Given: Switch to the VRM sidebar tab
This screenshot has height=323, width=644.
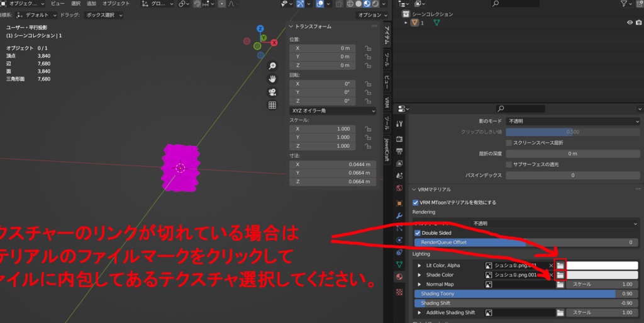Looking at the screenshot, I should pyautogui.click(x=387, y=103).
